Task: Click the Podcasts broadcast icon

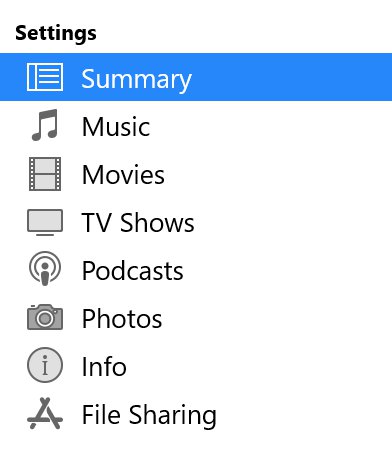Action: click(x=45, y=269)
